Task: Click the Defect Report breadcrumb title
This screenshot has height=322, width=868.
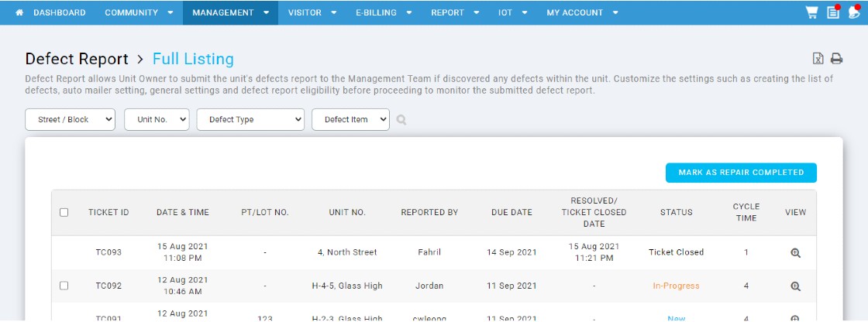Action: point(77,59)
